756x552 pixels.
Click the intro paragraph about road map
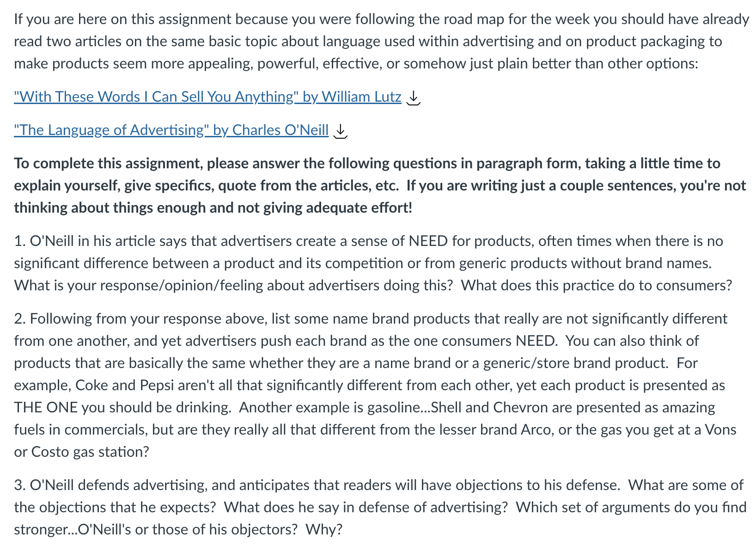coord(381,41)
